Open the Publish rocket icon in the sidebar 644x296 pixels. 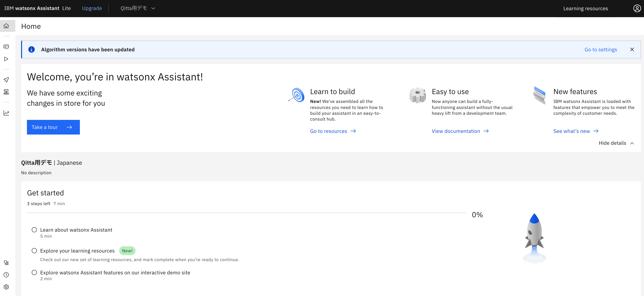point(6,80)
